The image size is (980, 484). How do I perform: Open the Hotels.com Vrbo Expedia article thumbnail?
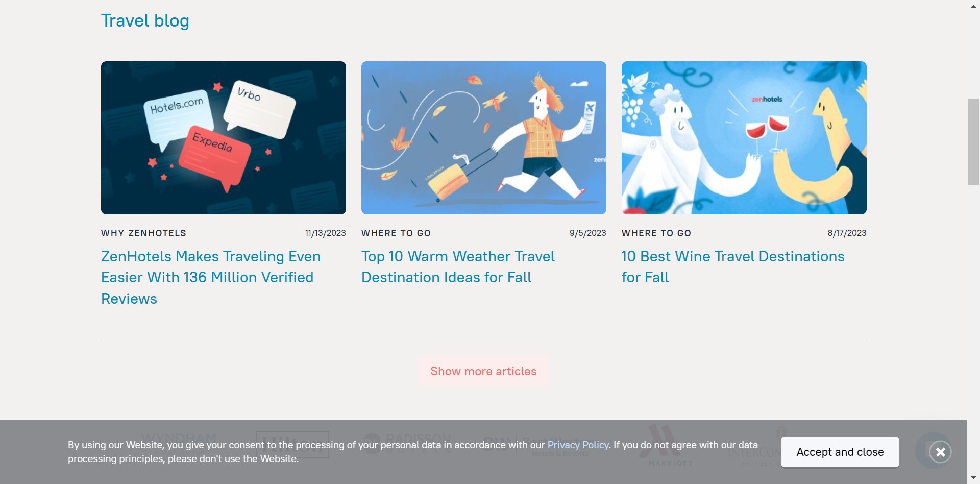point(224,138)
